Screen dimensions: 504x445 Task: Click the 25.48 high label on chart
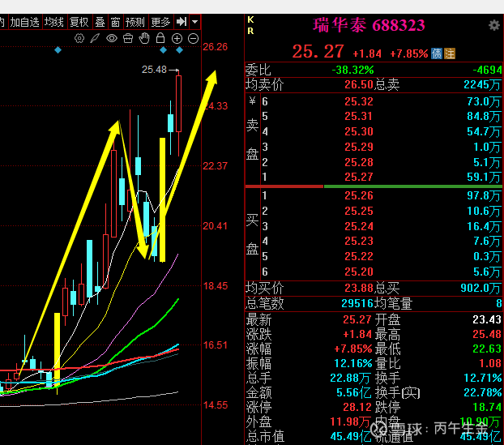coord(154,70)
